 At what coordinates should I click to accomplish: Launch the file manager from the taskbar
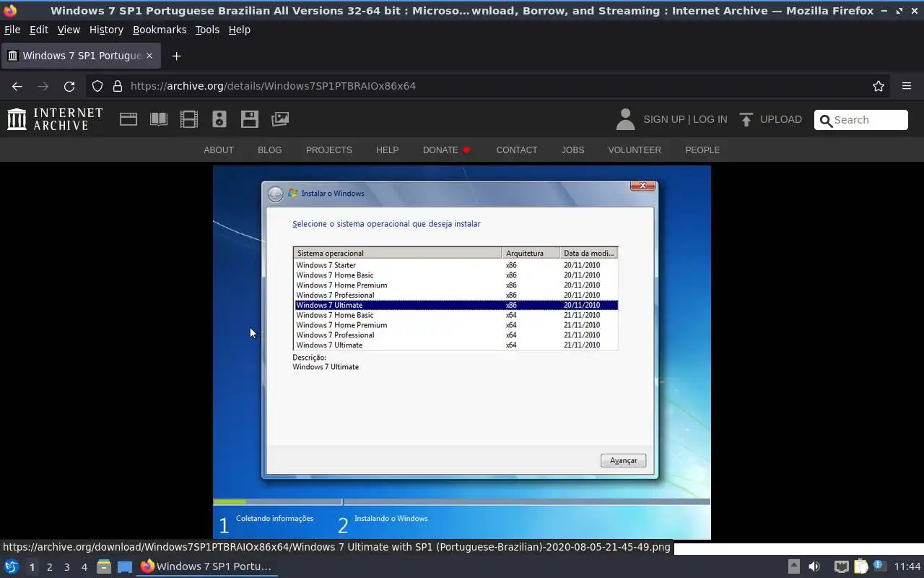(104, 566)
